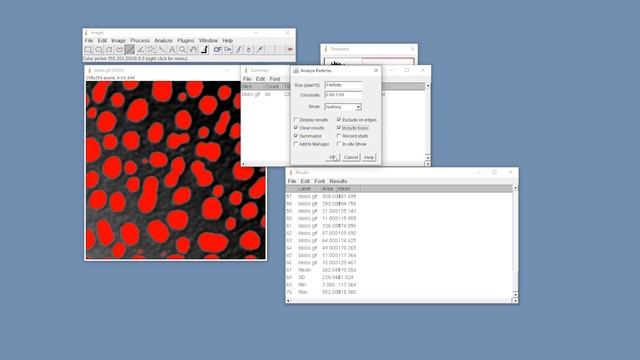Open the File menu in Summary window
The image size is (640, 360).
click(247, 79)
